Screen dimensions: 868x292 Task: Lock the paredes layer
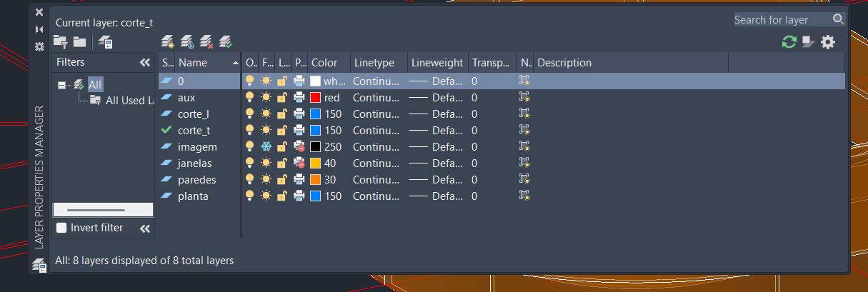coord(283,180)
